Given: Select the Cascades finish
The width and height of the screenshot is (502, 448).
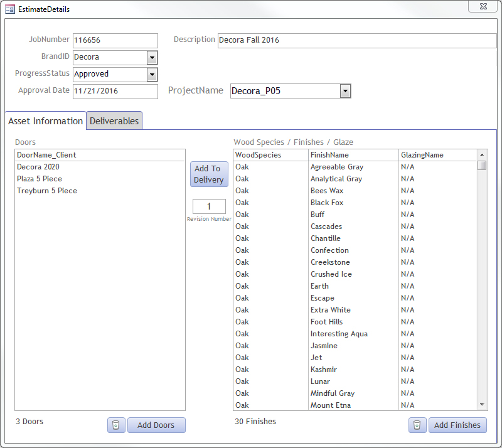Looking at the screenshot, I should (355, 227).
